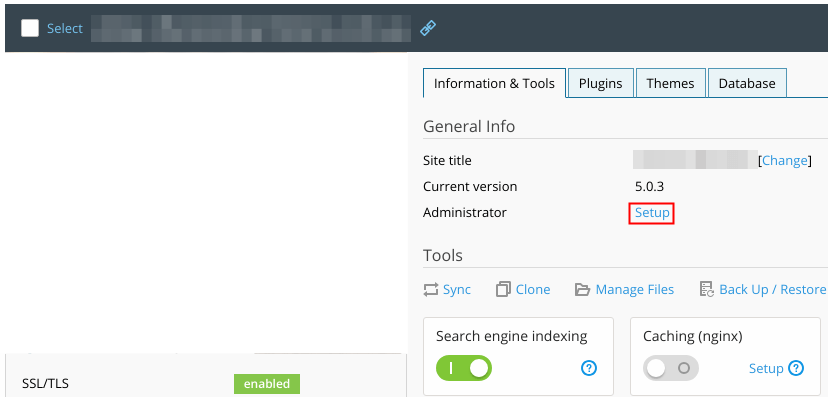Enable the Caching (nginx) toggle
828x397 pixels.
coord(671,368)
